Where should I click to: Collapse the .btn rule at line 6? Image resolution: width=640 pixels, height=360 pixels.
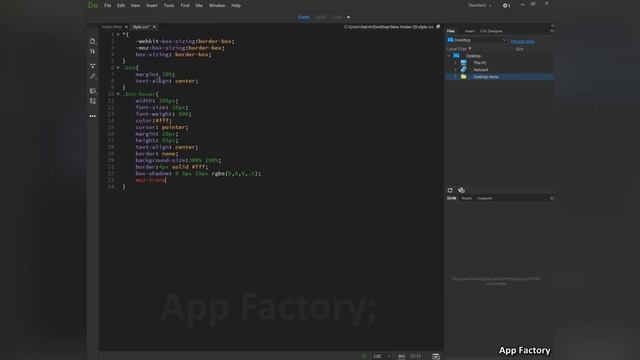[x=118, y=68]
